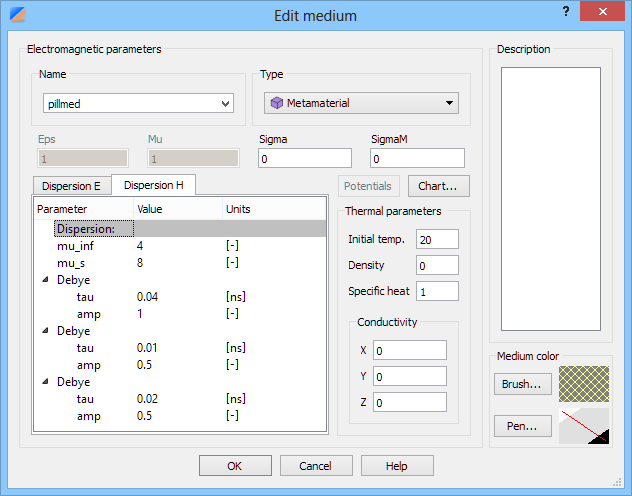632x496 pixels.
Task: Open the Name combo box dropdown
Action: [x=224, y=103]
